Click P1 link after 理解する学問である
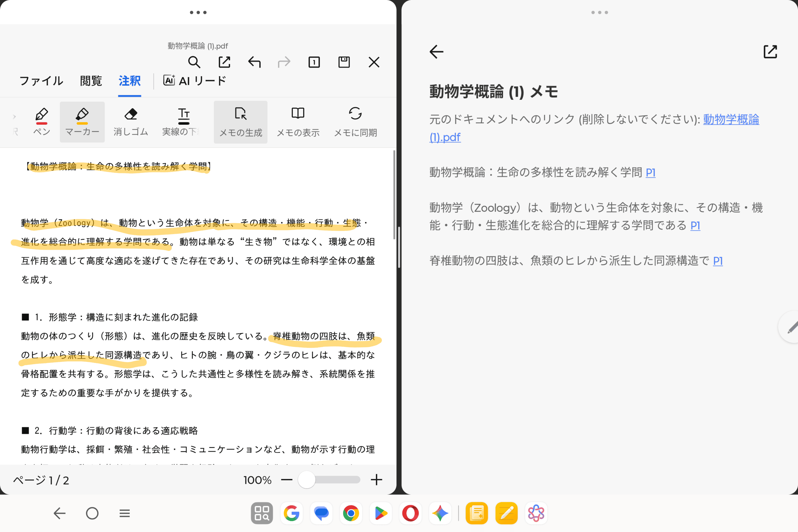Viewport: 798px width, 532px height. [x=695, y=226]
